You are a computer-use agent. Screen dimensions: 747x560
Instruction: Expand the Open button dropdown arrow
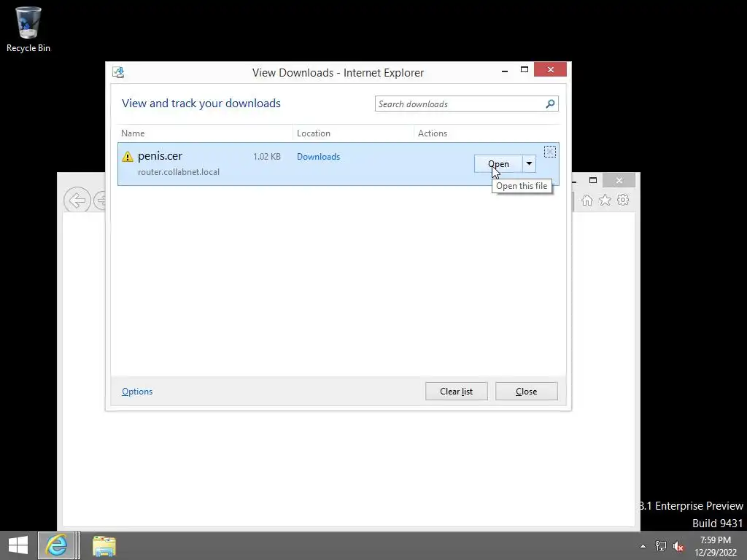coord(530,164)
